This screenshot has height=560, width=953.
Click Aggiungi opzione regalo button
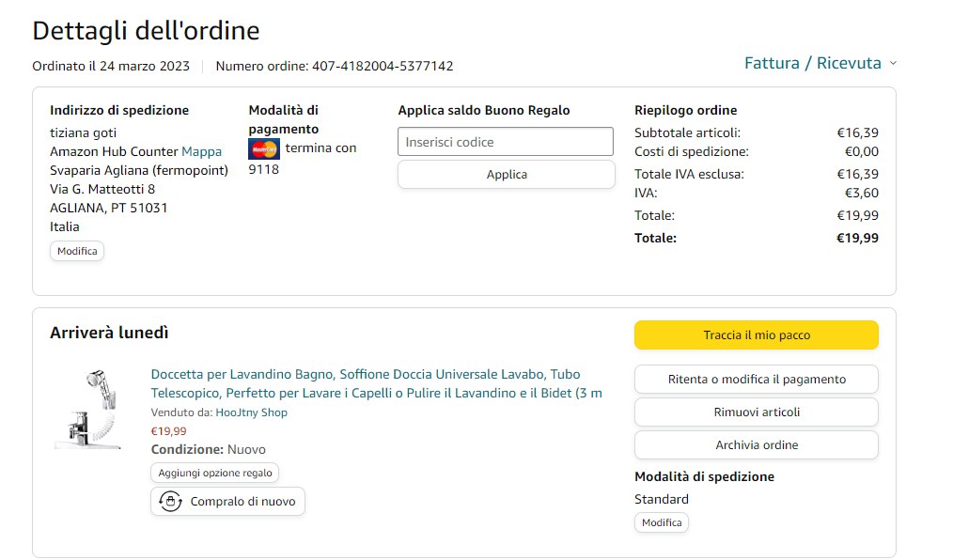(x=215, y=474)
